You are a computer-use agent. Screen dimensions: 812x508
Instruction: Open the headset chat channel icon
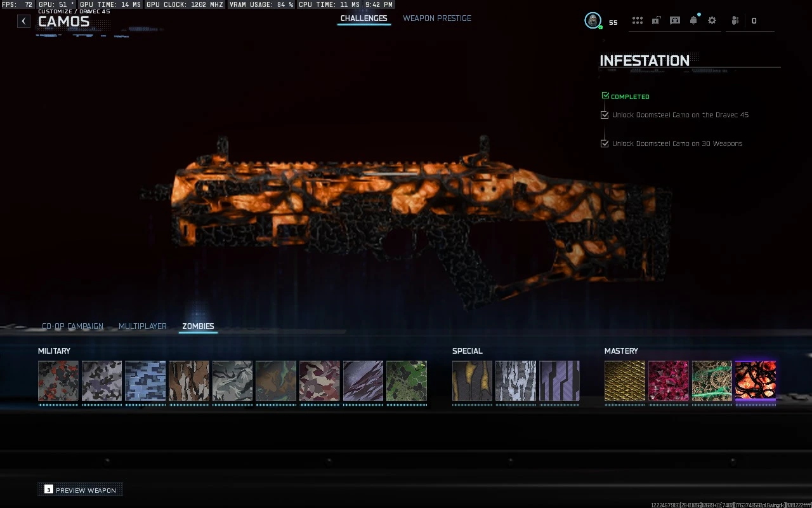click(x=675, y=20)
